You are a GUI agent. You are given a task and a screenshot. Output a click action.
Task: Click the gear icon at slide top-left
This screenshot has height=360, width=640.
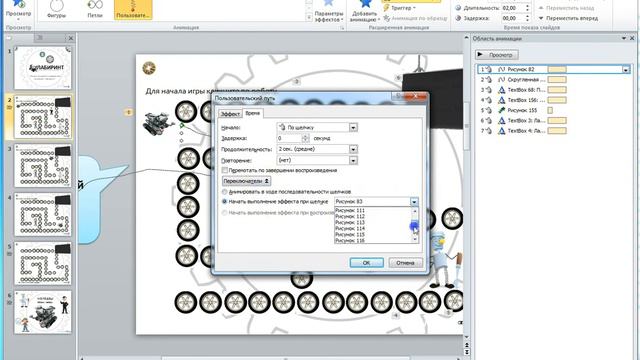(149, 68)
